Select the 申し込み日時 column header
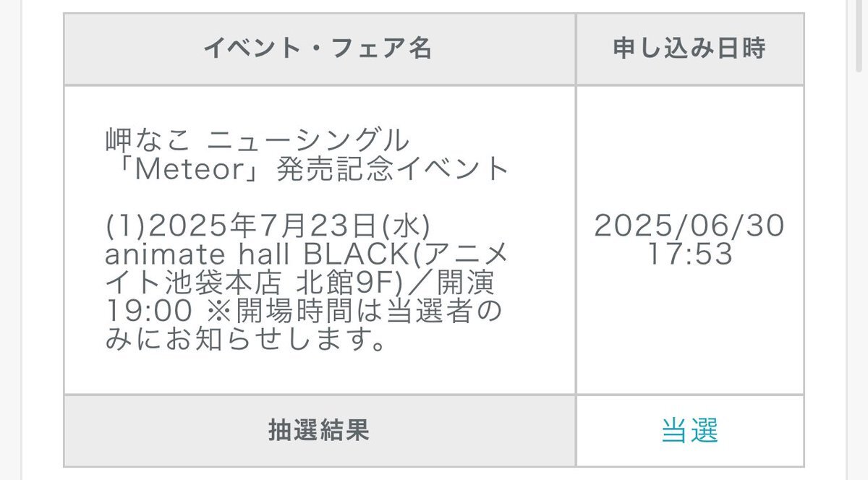 click(x=689, y=48)
